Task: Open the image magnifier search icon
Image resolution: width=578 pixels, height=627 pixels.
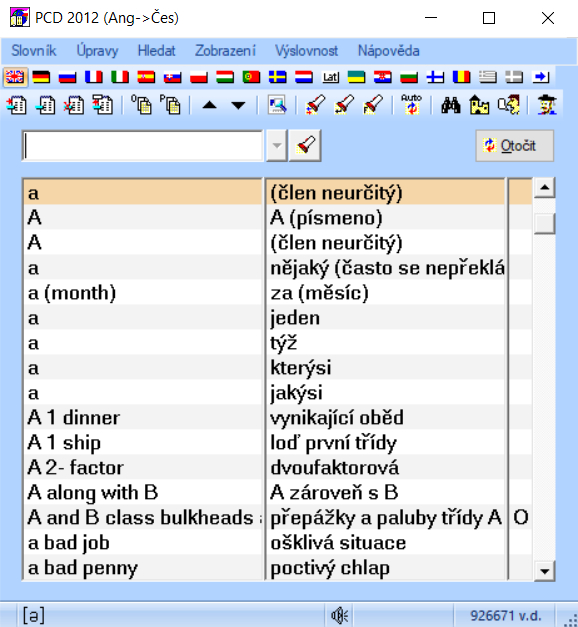Action: (277, 105)
